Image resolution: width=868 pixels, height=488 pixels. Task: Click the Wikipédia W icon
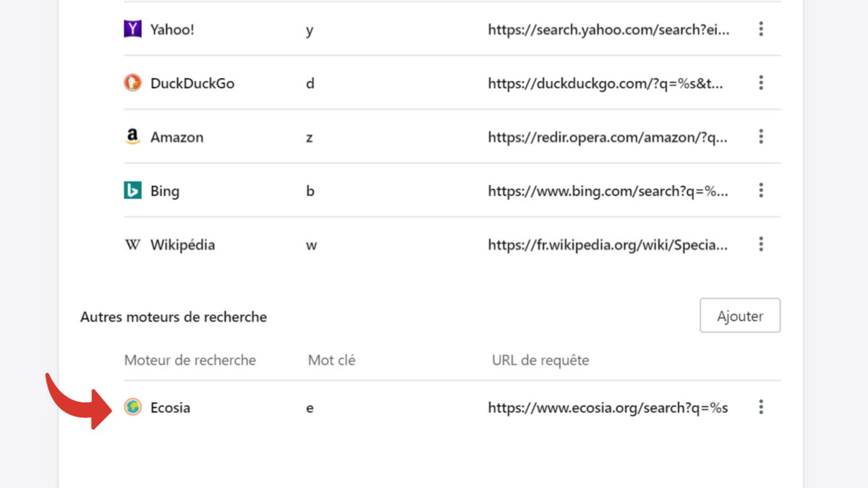click(x=132, y=245)
